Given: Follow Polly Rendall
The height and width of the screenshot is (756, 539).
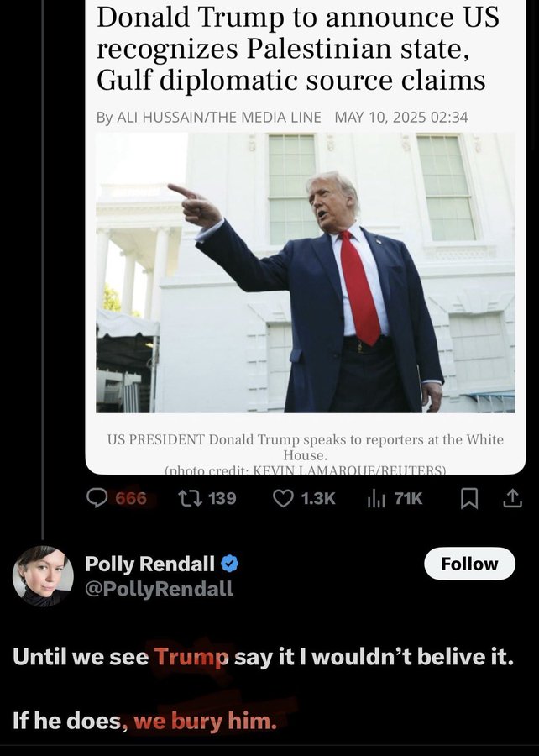Looking at the screenshot, I should 469,564.
